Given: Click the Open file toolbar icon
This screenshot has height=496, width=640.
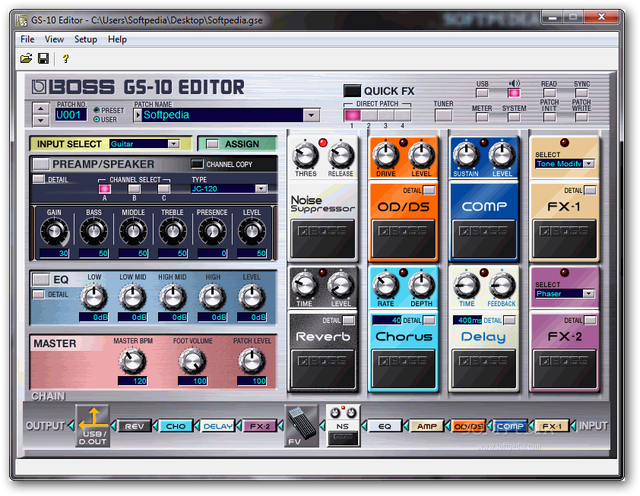Looking at the screenshot, I should click(x=26, y=59).
